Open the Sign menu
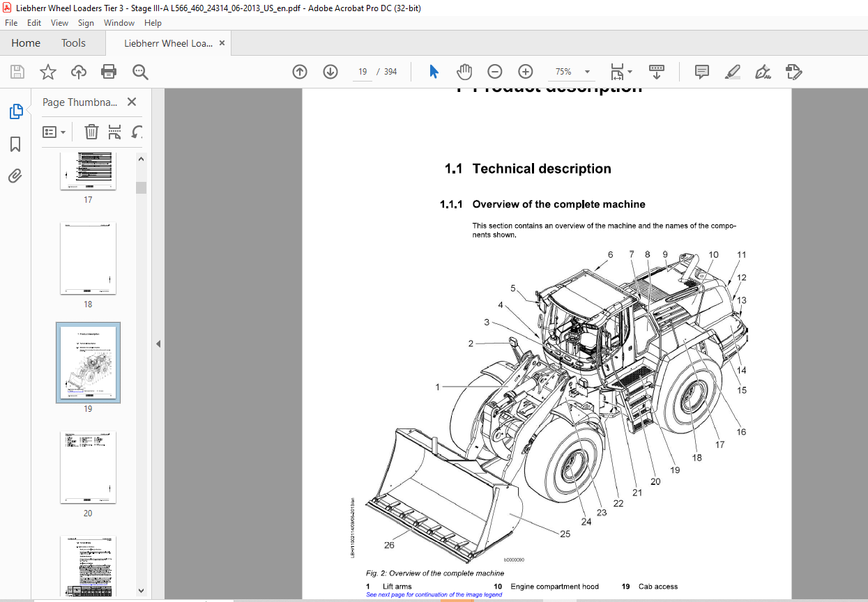Screen dimensions: 868x602 tap(86, 23)
